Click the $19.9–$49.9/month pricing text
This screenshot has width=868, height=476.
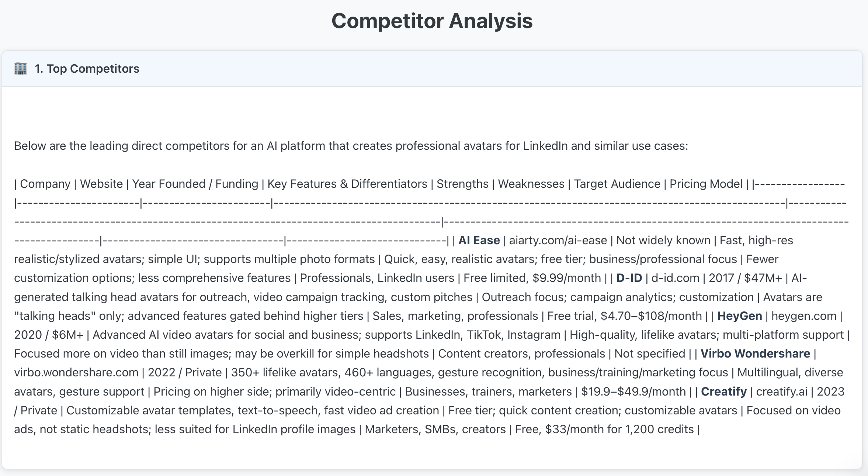tap(633, 392)
